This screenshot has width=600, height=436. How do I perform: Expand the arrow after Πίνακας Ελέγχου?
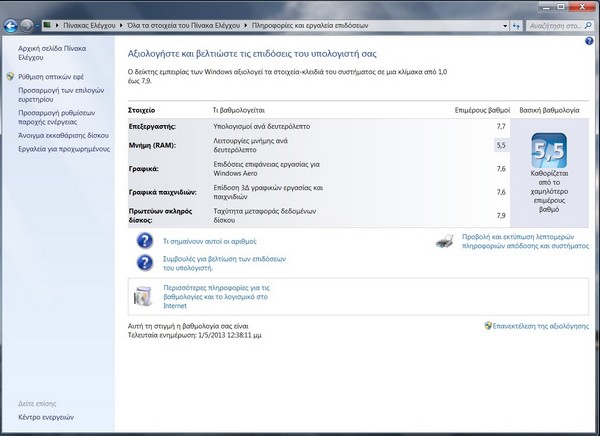121,26
